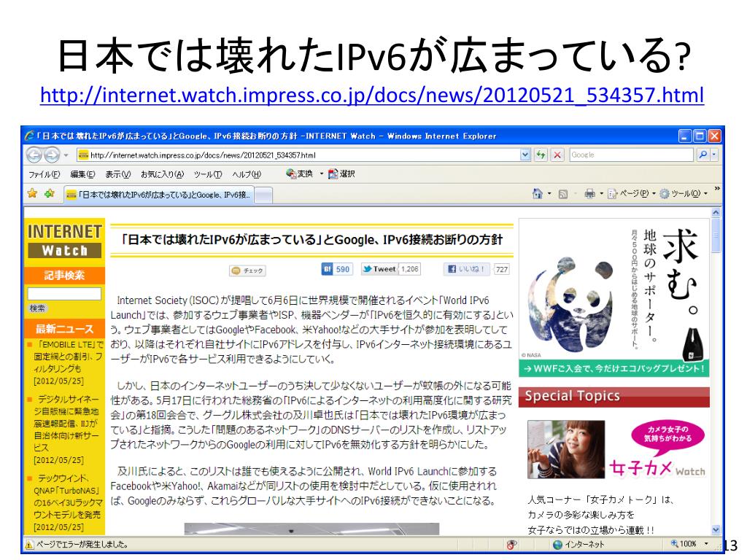Click the Hatena bookmark count 590
The width and height of the screenshot is (747, 560).
[x=343, y=269]
